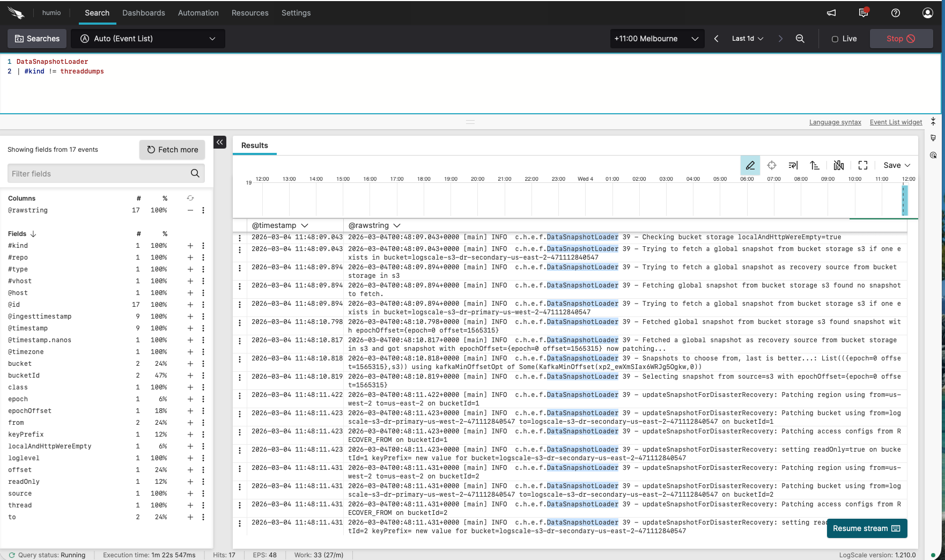Stop the running query
This screenshot has width=945, height=560.
pos(901,39)
